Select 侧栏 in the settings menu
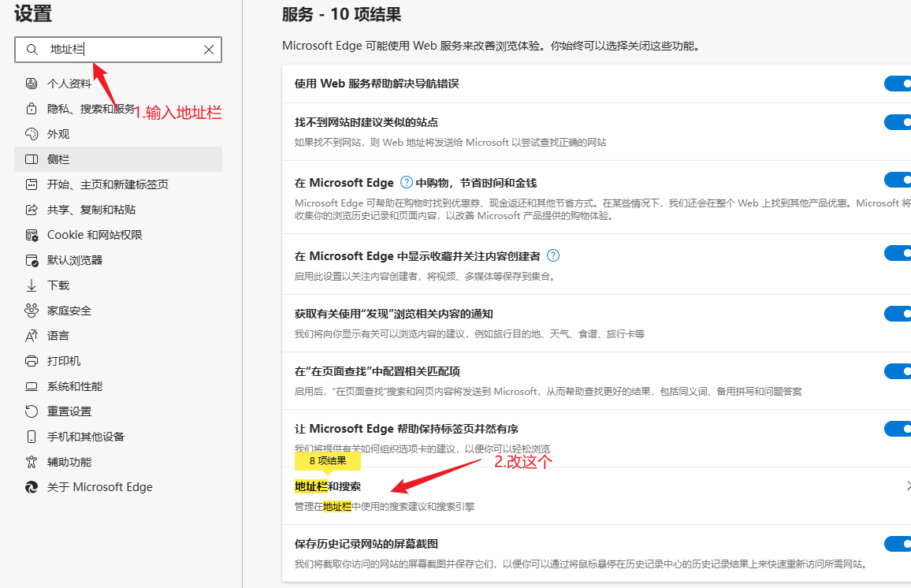Screen dimensions: 911x588 point(58,159)
